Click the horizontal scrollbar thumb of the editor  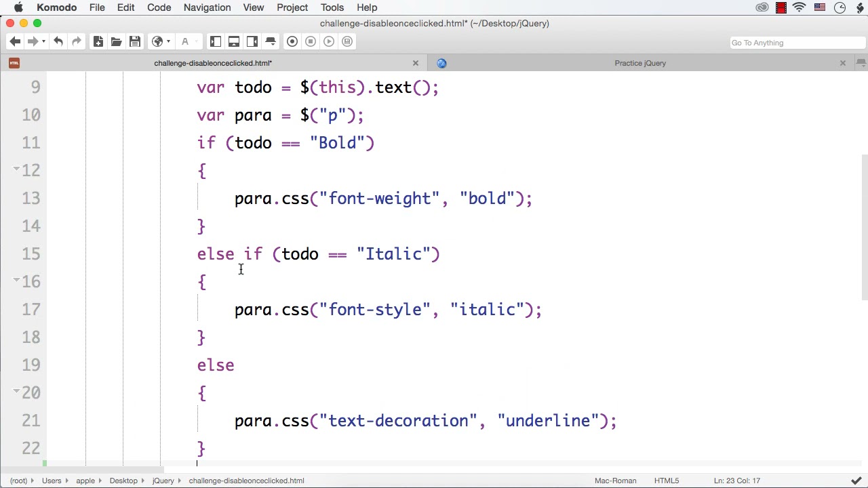tap(81, 469)
